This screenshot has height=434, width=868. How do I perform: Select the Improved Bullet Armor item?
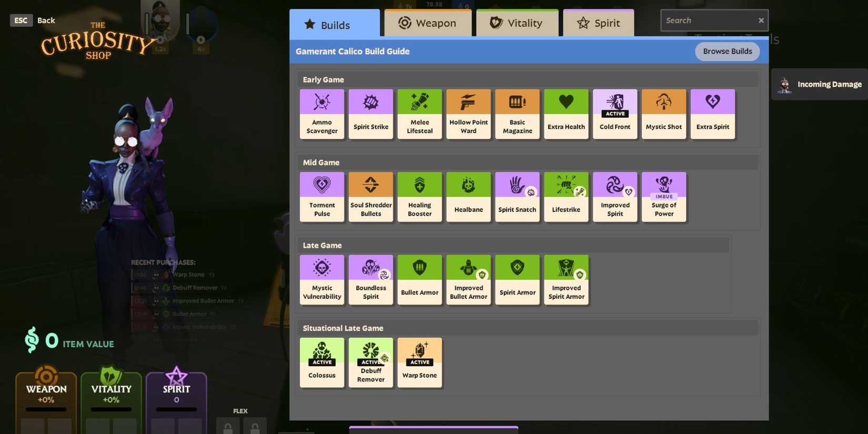[x=468, y=279]
